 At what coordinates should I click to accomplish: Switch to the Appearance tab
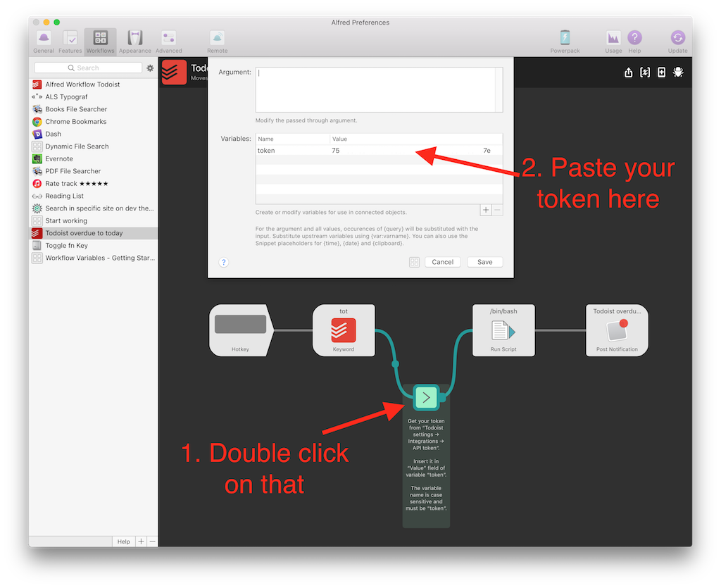[134, 40]
